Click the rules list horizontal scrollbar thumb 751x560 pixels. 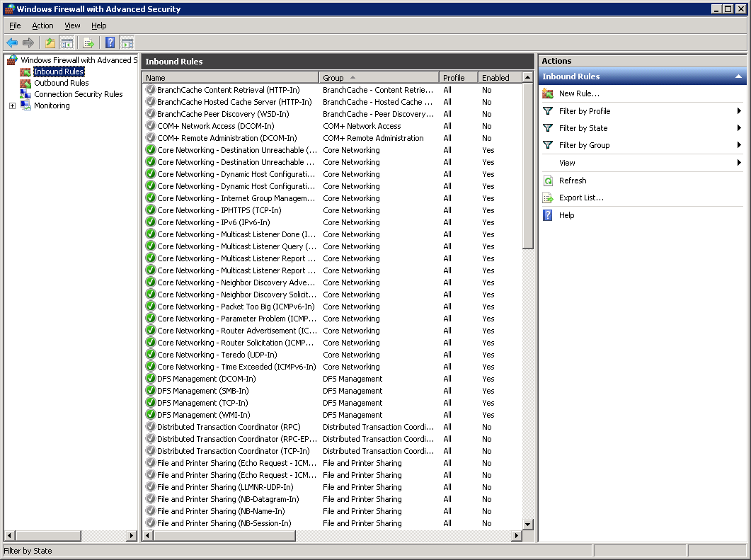tap(224, 535)
